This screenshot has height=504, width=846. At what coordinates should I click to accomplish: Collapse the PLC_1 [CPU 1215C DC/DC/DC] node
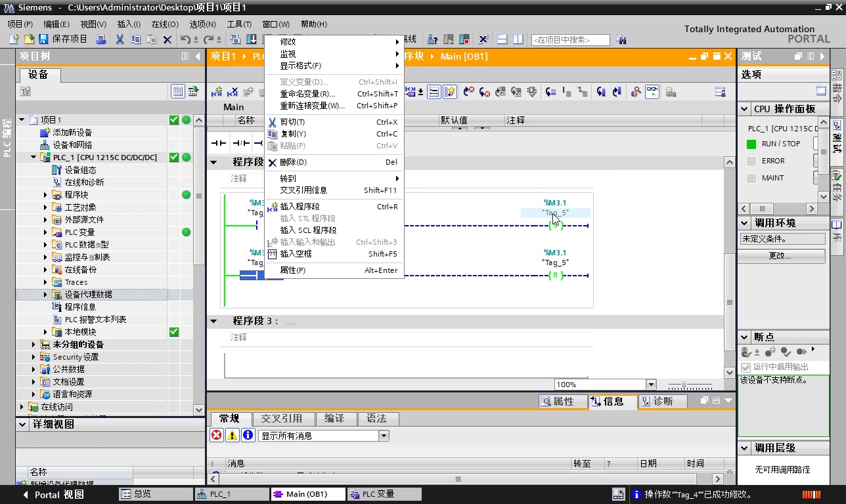(33, 157)
